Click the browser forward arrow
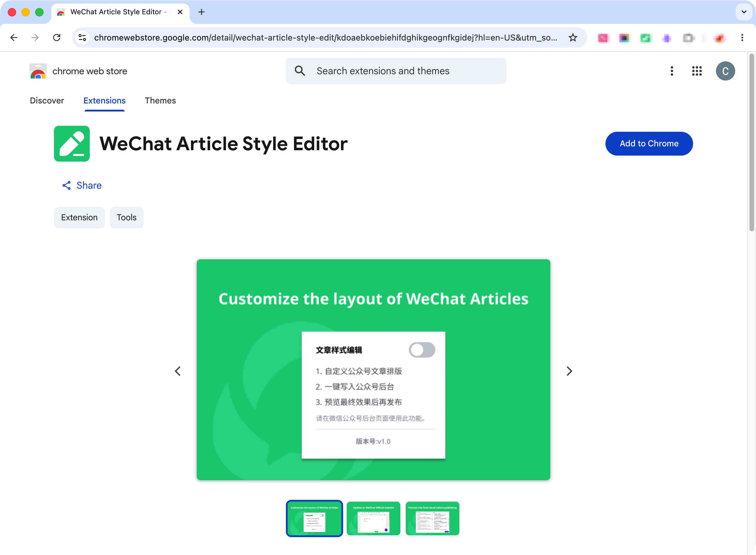The height and width of the screenshot is (555, 756). pos(35,37)
